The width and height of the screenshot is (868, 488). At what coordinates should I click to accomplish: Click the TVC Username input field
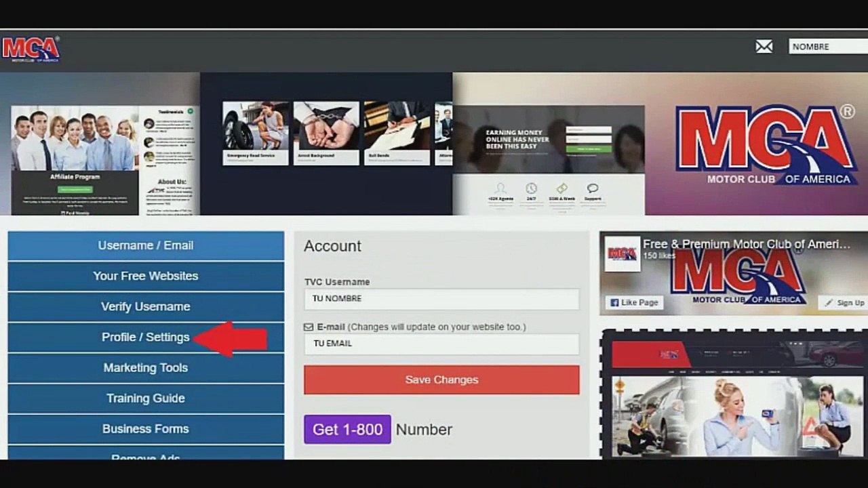tap(441, 299)
